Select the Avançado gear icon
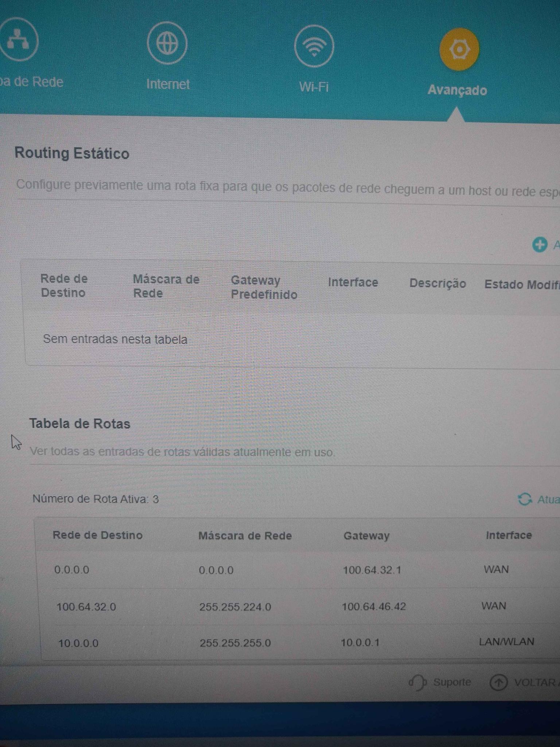The image size is (560, 747). pyautogui.click(x=459, y=50)
